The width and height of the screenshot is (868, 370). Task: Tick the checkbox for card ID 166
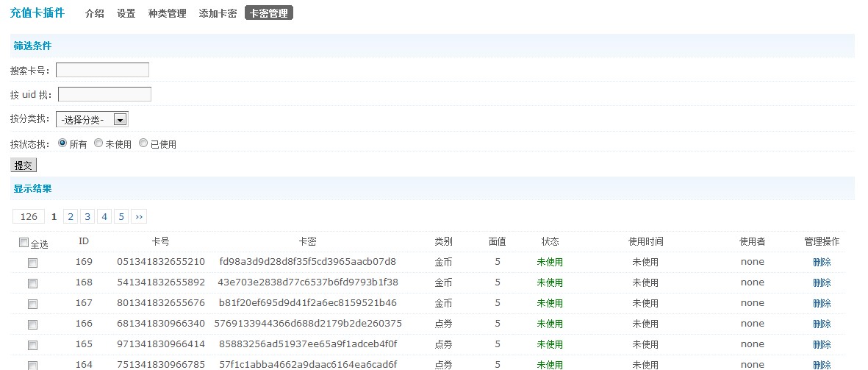[32, 324]
